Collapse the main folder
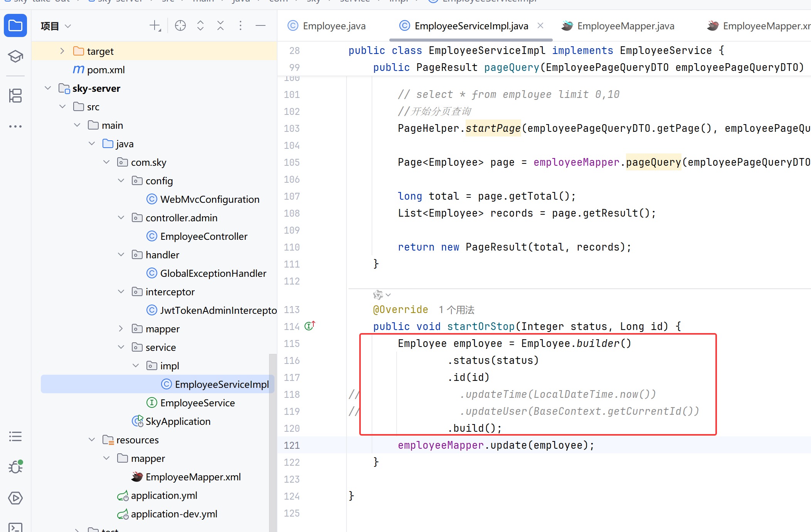 point(77,125)
